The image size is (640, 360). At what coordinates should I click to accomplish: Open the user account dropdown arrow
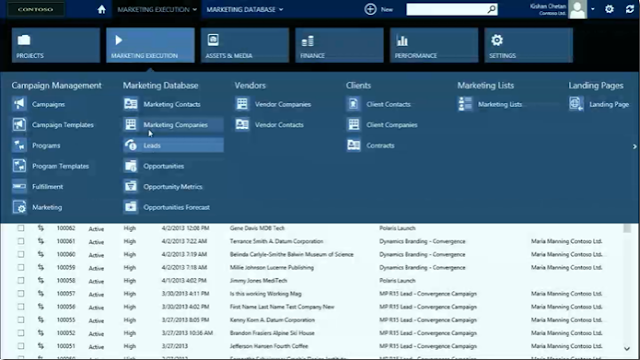tap(593, 9)
